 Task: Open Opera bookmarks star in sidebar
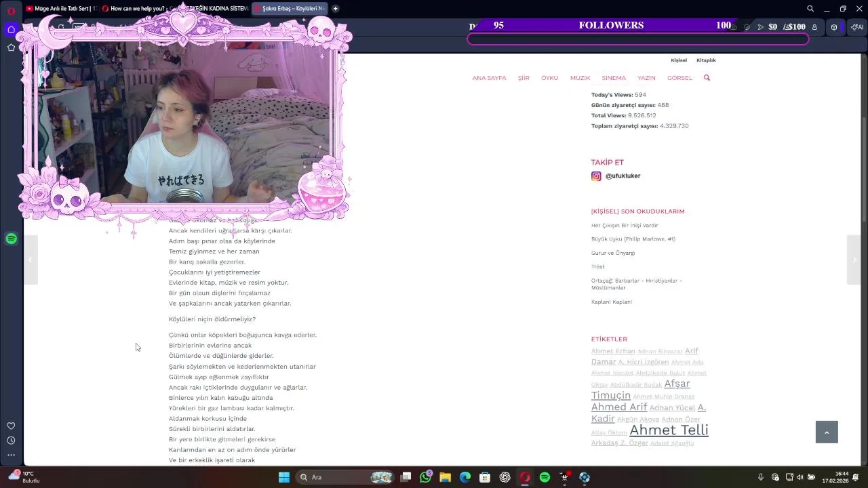tap(11, 47)
